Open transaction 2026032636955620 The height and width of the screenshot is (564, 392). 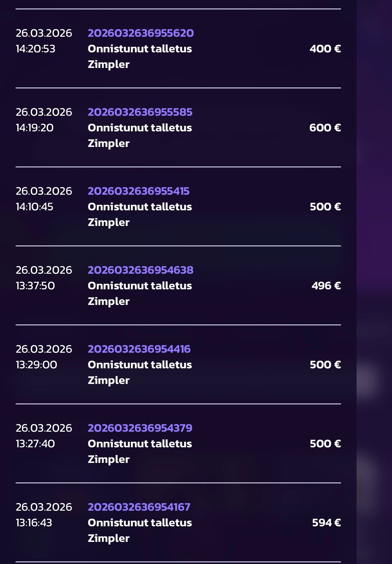tap(140, 33)
